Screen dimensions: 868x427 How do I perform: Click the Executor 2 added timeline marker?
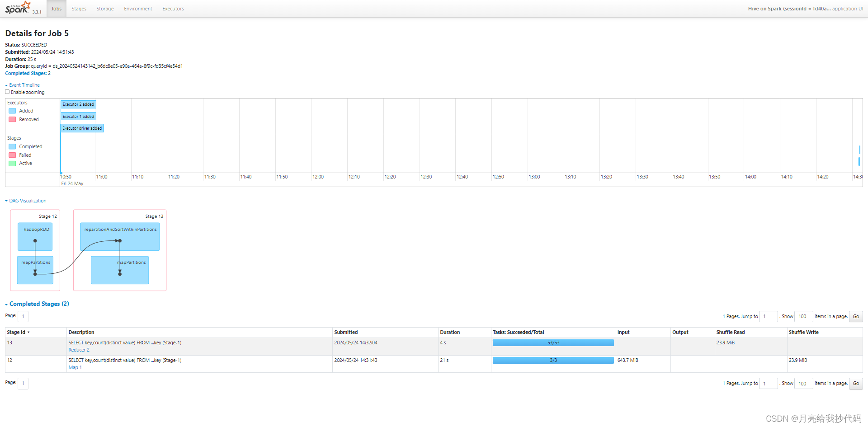tap(79, 104)
